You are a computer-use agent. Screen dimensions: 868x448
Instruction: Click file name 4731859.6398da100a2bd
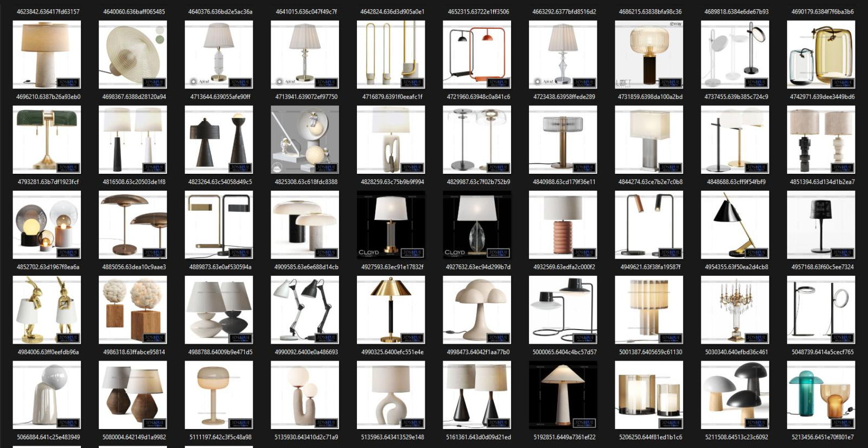click(650, 97)
